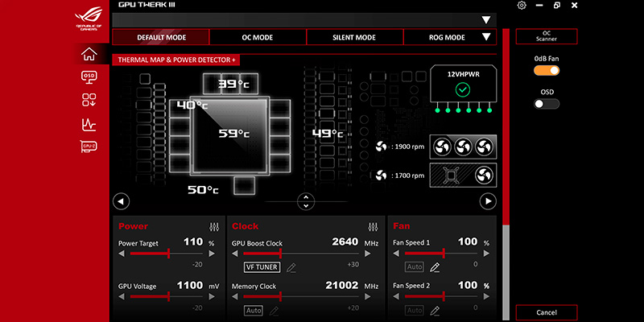Image resolution: width=644 pixels, height=322 pixels.
Task: Expand Thermal Map & Power Detector + header
Action: 176,60
